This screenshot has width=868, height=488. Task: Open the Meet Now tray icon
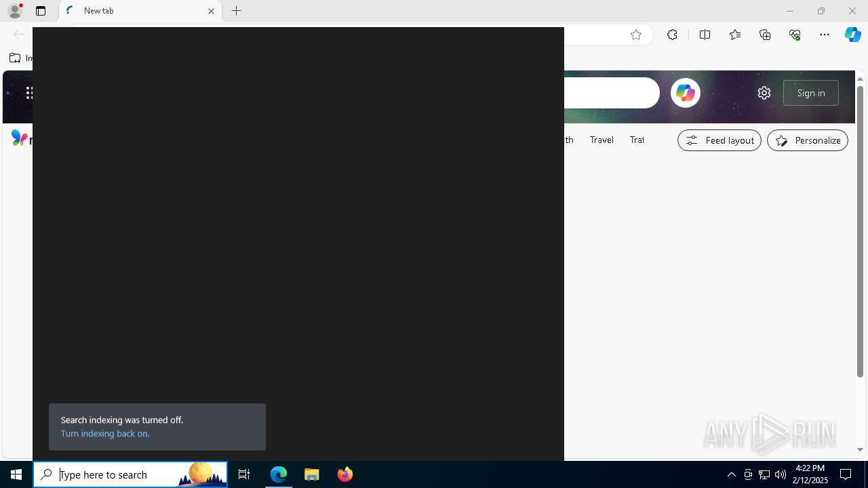click(748, 474)
